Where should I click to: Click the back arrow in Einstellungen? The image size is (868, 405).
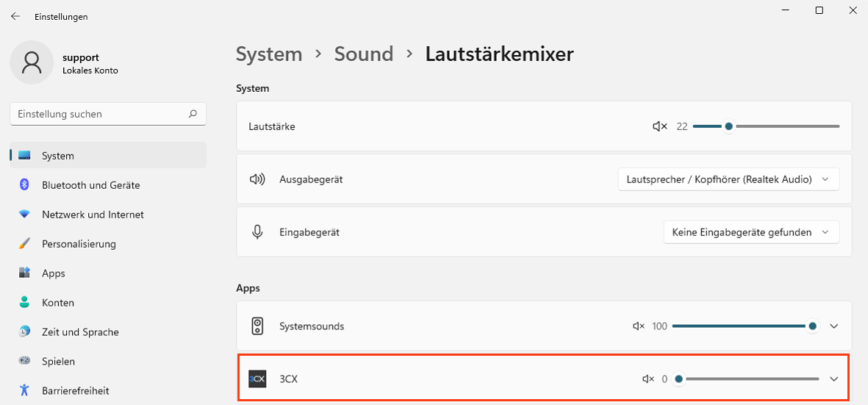pos(15,16)
